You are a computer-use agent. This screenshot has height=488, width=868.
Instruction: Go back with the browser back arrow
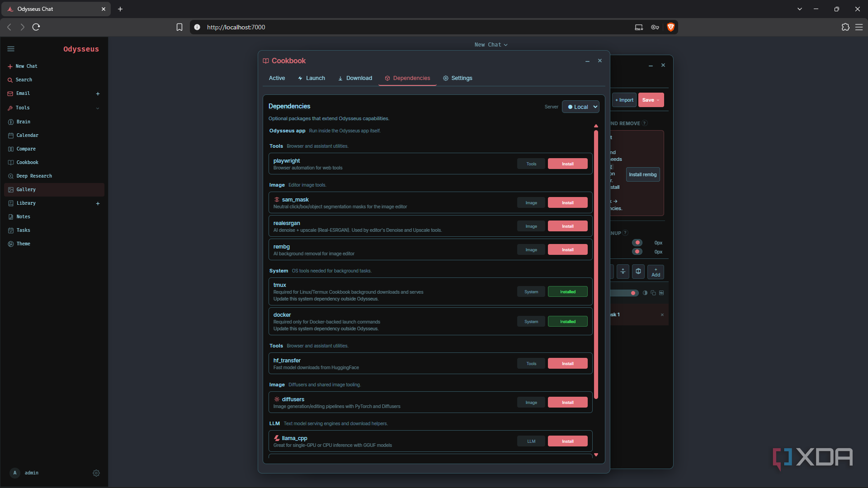click(9, 27)
